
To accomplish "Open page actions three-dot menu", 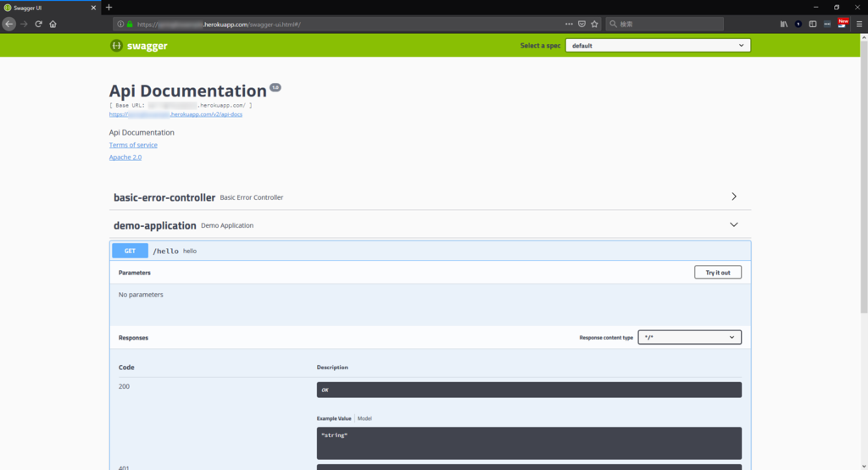I will pos(569,24).
